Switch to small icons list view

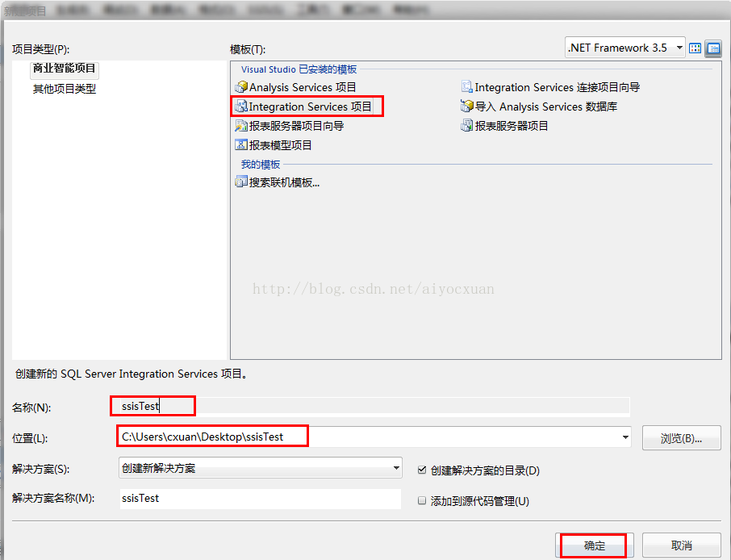click(713, 48)
